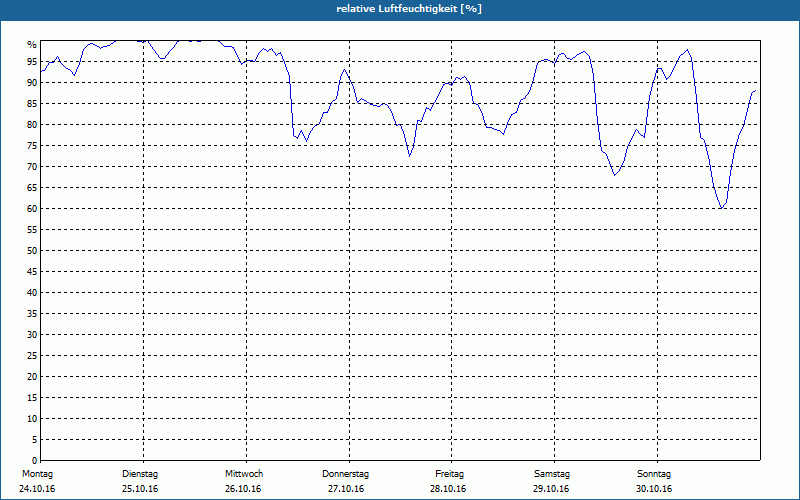The height and width of the screenshot is (500, 800).
Task: Click the y-axis value '0'
Action: (x=35, y=461)
